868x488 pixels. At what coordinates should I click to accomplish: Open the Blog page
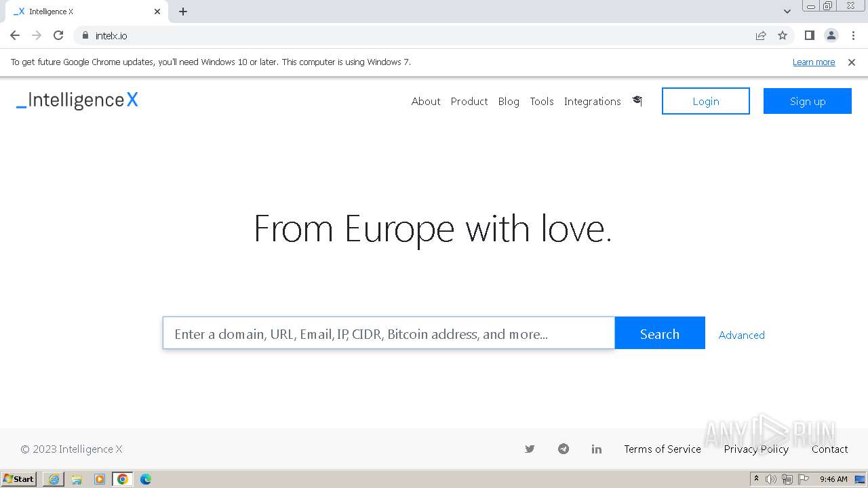pos(509,101)
